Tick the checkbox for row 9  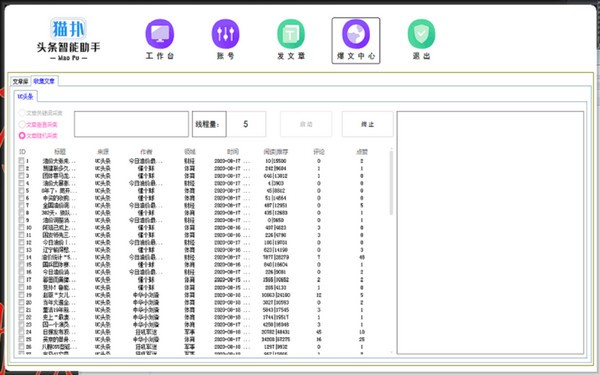coord(21,220)
